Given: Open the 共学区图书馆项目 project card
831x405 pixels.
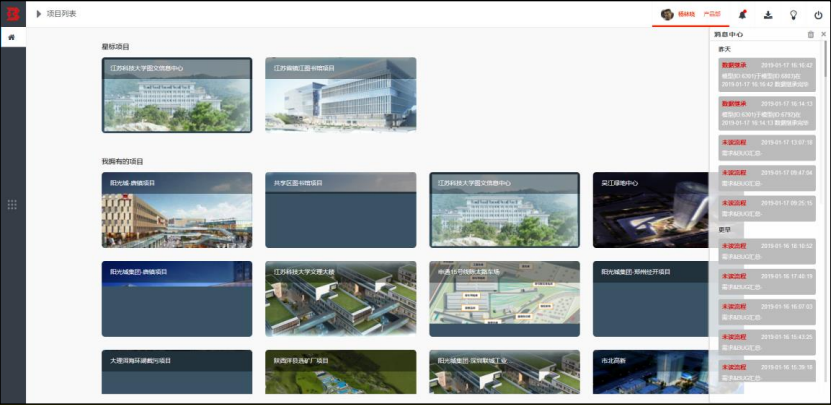Looking at the screenshot, I should 341,210.
